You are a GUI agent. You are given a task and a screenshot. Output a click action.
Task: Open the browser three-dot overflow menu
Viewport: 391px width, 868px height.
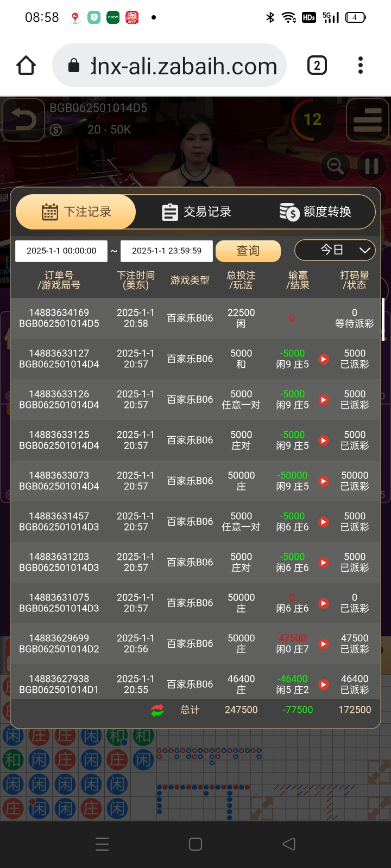pos(360,66)
